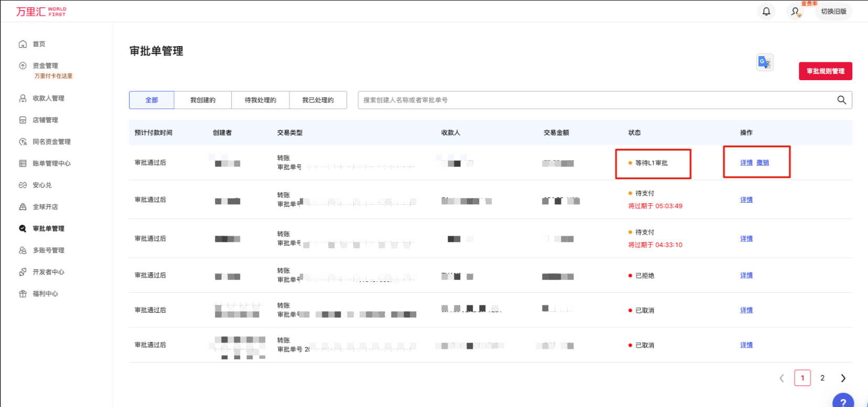Click the WorldFirst 万里汇 logo

(x=41, y=12)
